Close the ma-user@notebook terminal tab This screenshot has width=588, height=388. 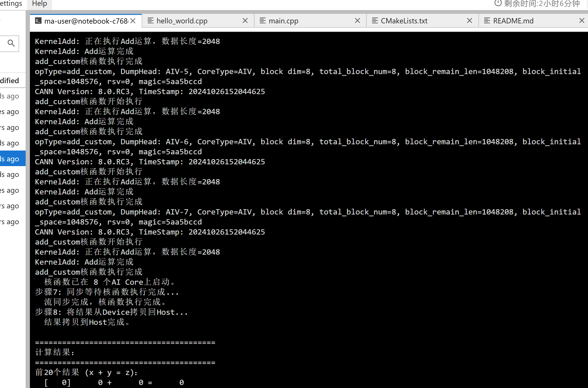point(133,21)
